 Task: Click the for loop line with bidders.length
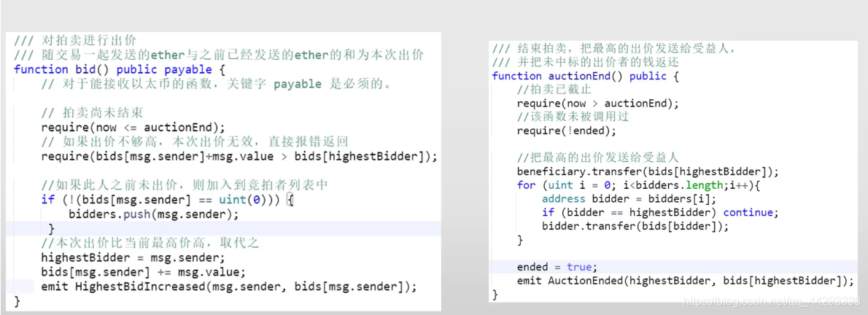coord(640,185)
